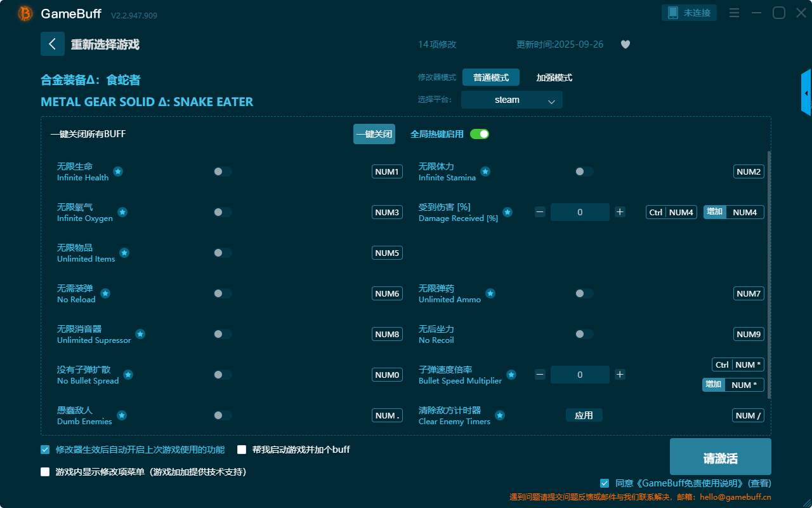The width and height of the screenshot is (812, 508).
Task: Increase the Damage Received percent value
Action: point(620,212)
